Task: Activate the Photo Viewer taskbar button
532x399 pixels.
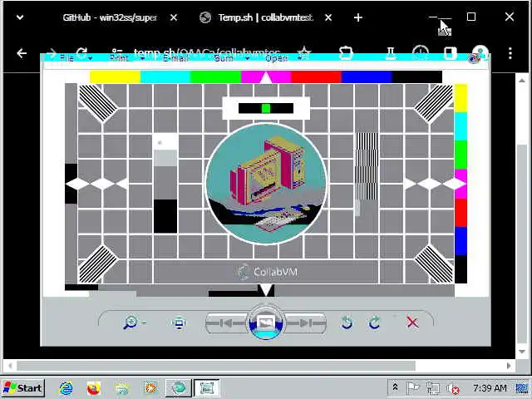Action: pos(207,388)
